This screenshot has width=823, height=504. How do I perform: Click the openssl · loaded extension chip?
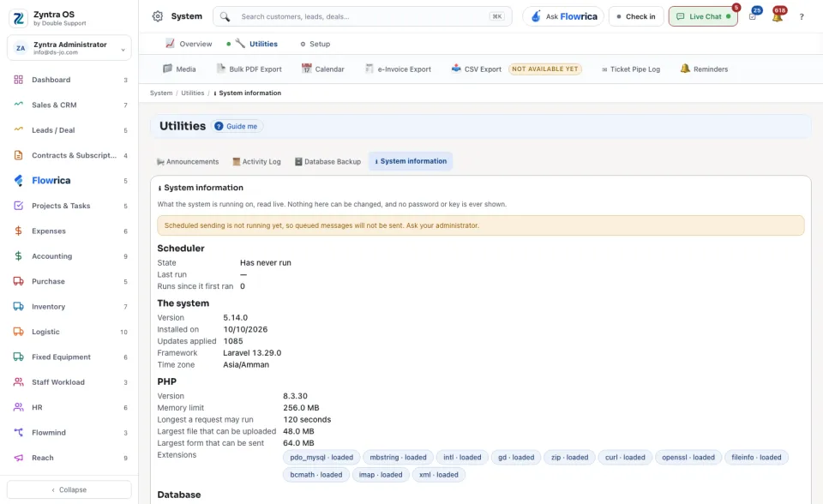click(x=688, y=457)
